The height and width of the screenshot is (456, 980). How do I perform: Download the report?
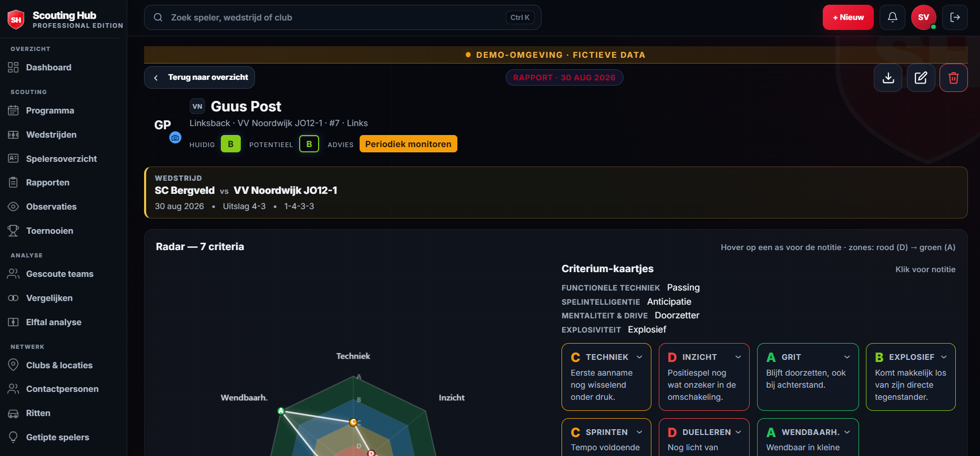888,78
